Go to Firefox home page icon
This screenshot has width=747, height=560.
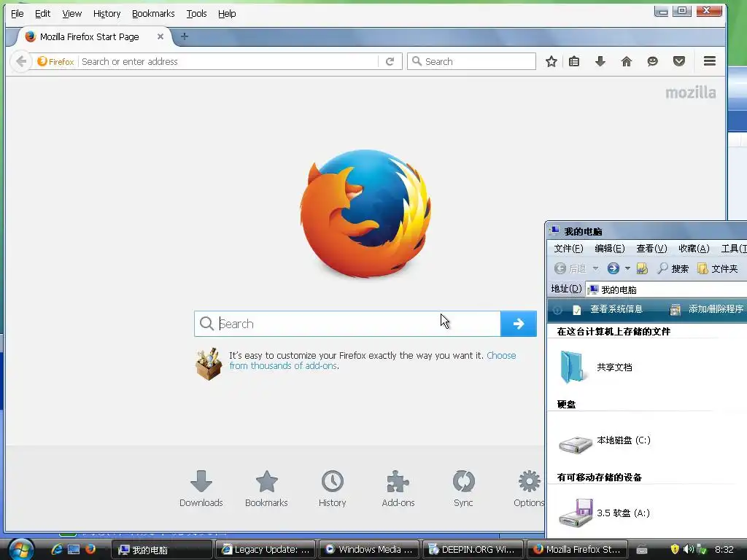[x=627, y=61]
